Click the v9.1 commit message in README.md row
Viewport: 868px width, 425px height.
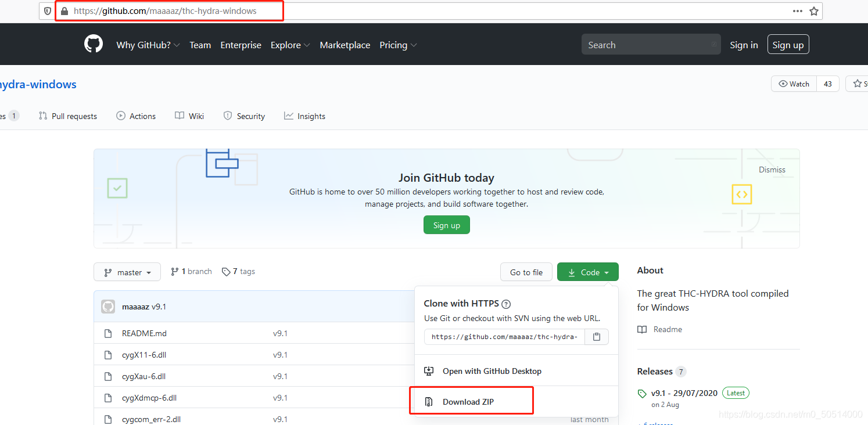pyautogui.click(x=280, y=333)
